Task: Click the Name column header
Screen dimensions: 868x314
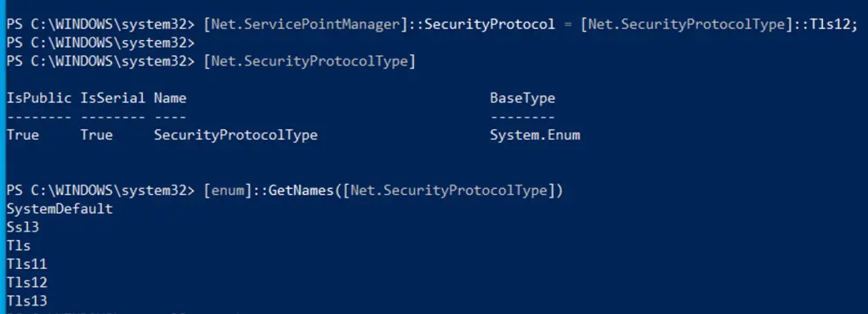Action: click(170, 99)
